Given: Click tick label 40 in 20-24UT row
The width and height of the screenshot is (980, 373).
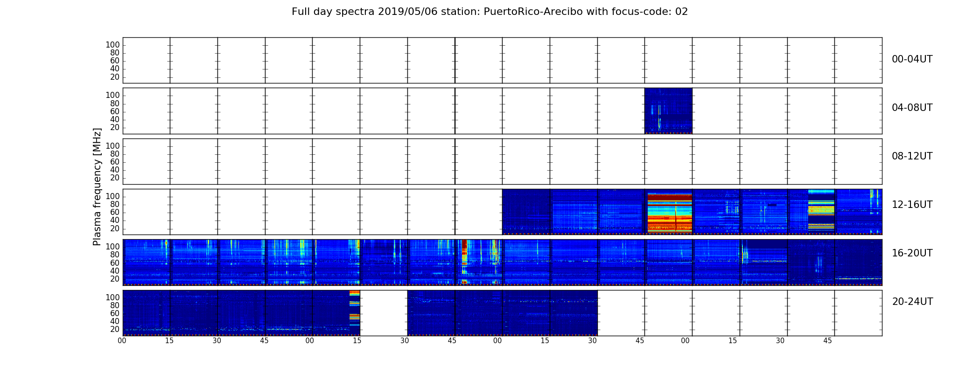Looking at the screenshot, I should [x=115, y=322].
